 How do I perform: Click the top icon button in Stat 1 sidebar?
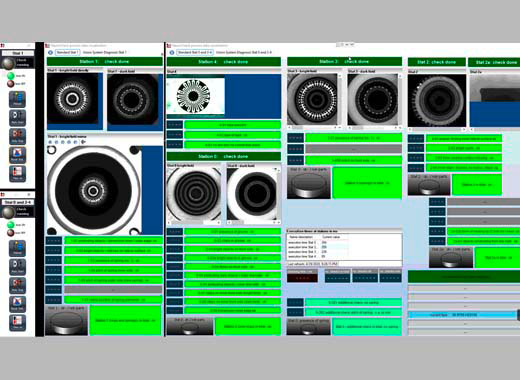(x=17, y=99)
